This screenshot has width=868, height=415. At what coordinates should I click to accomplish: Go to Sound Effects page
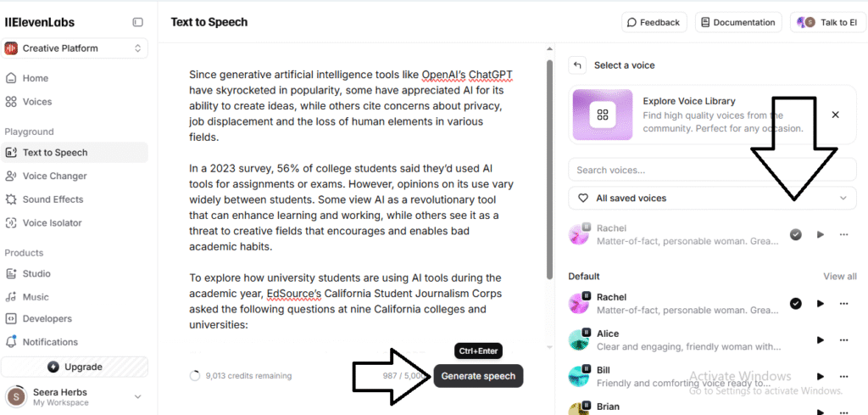53,199
